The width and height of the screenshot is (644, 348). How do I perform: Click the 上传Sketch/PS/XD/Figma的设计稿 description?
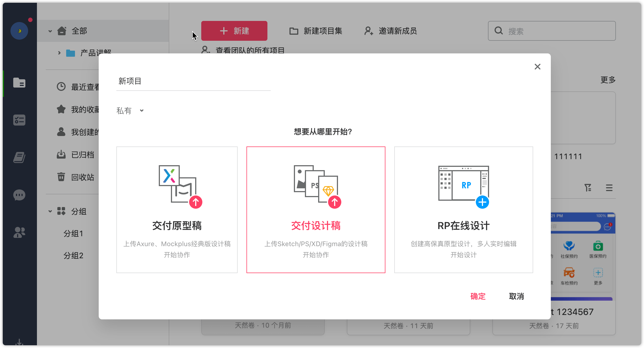316,244
